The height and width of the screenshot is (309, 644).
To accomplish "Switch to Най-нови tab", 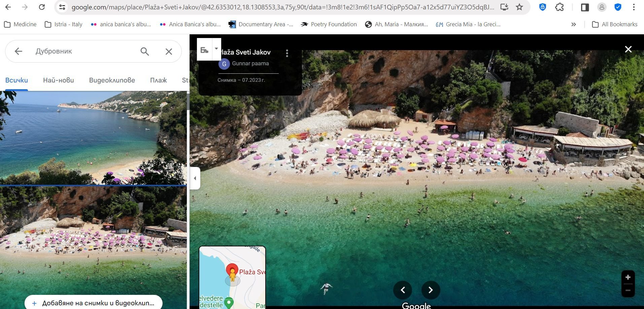I will pos(58,80).
